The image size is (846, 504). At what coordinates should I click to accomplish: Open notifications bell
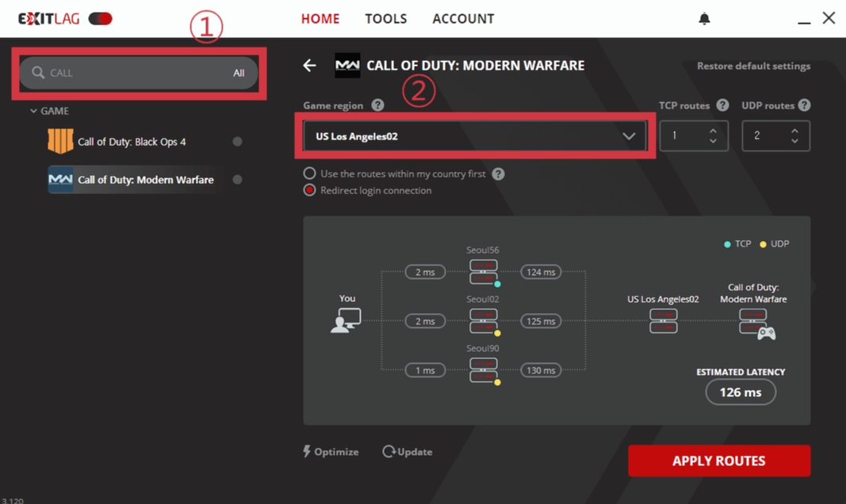click(704, 19)
